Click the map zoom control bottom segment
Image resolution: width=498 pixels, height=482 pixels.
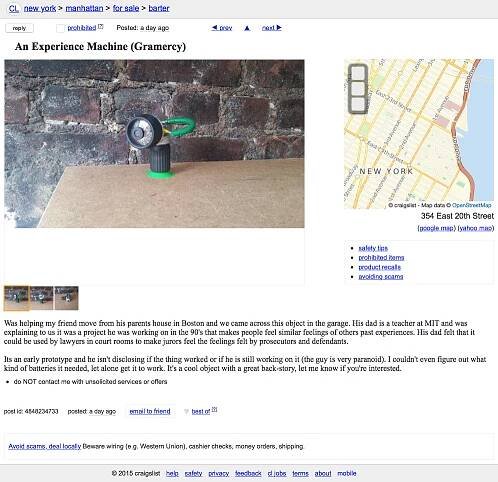(358, 104)
